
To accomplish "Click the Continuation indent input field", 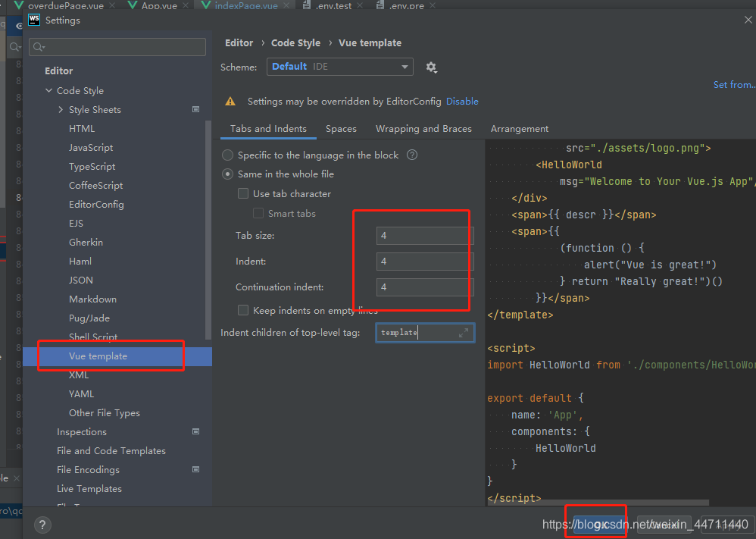I will 425,287.
